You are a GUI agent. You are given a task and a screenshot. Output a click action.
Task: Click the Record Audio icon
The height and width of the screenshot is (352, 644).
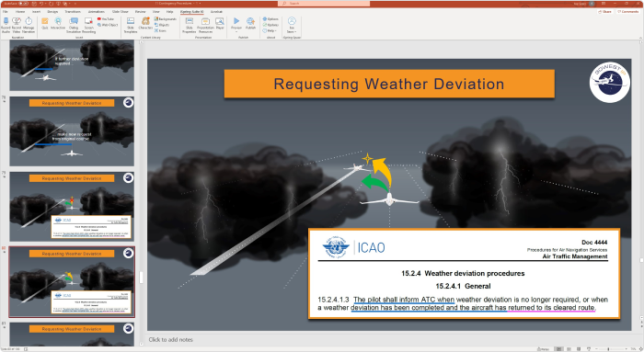pos(6,25)
